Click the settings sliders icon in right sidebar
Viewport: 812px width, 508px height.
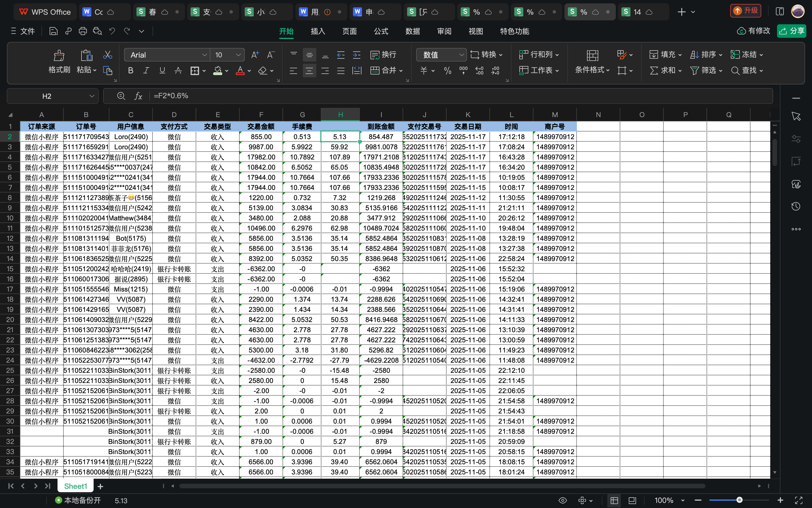(796, 139)
